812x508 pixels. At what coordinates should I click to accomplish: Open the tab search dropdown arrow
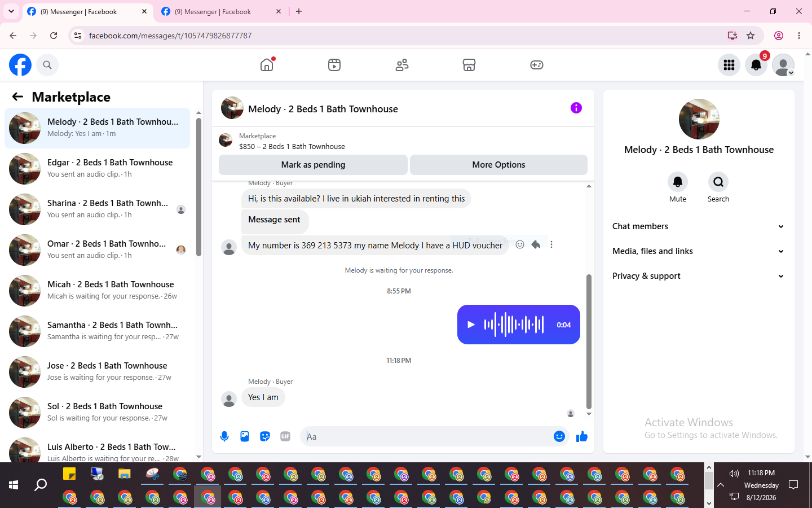coord(11,11)
